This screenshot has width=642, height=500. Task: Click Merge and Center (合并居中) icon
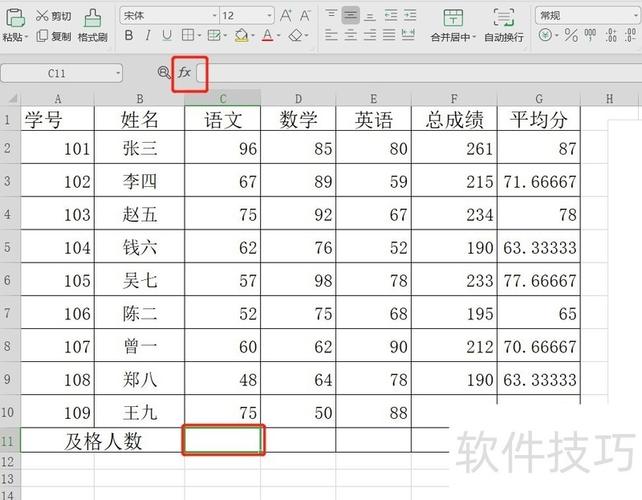(453, 18)
